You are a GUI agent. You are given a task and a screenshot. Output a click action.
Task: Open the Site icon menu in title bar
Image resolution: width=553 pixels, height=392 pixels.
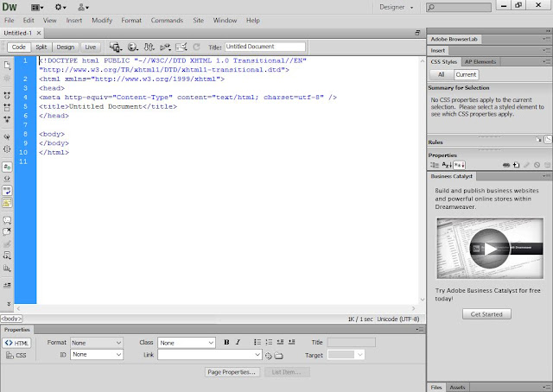tap(83, 7)
